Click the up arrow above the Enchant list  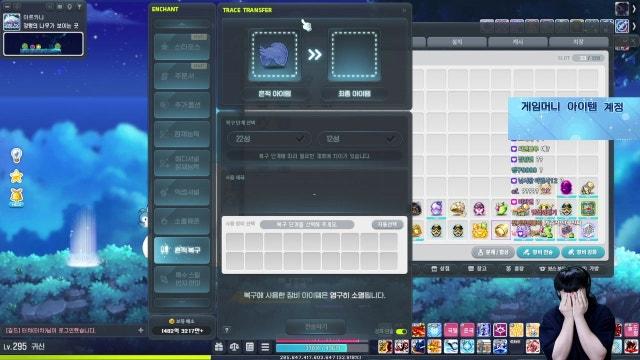182,24
